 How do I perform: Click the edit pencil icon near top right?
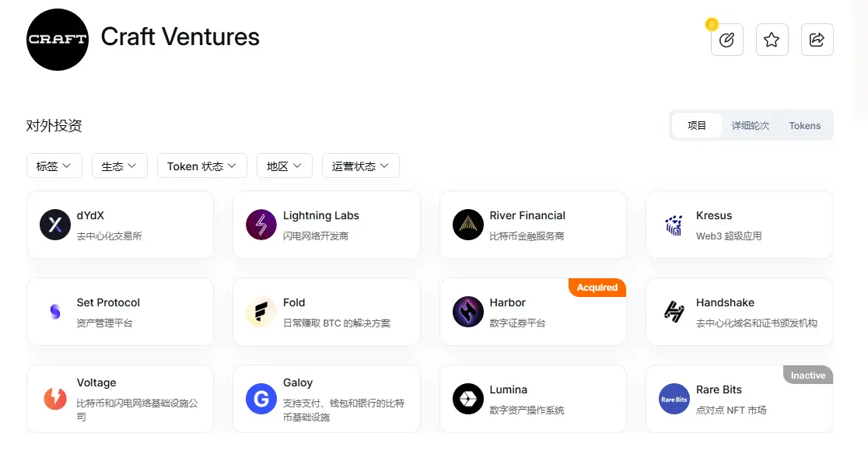click(x=726, y=40)
